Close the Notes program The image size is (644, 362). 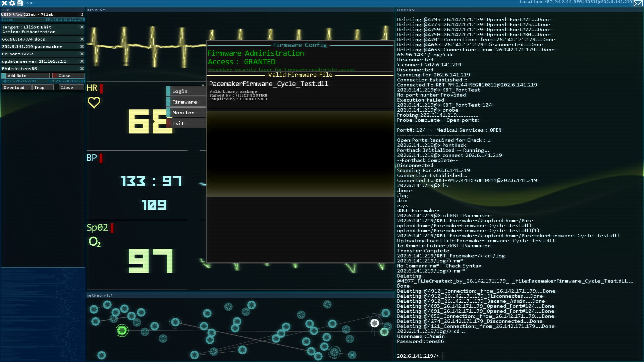pyautogui.click(x=68, y=76)
